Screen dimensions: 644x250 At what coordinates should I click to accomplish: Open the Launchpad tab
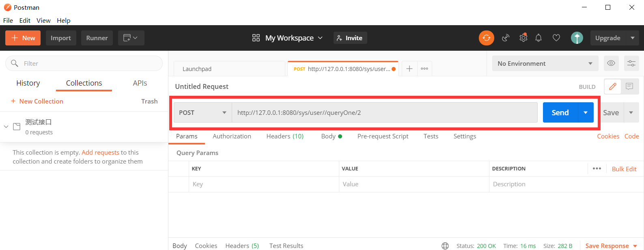pos(229,69)
